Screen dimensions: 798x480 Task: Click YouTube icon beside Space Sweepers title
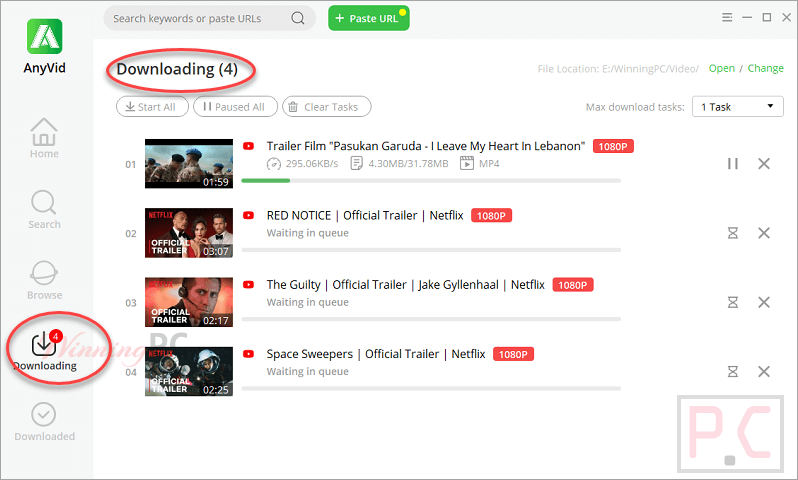click(248, 354)
